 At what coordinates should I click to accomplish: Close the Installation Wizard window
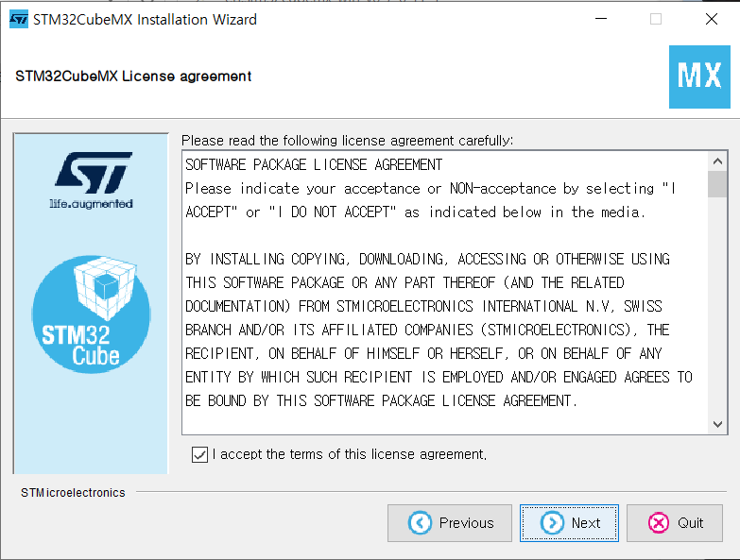(x=712, y=19)
